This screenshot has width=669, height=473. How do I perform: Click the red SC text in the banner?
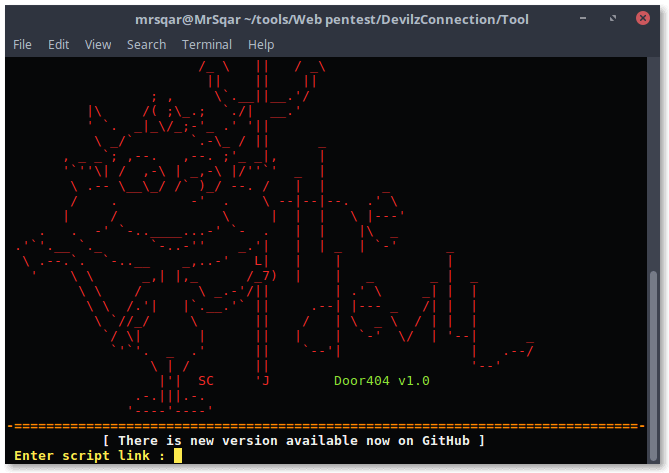[206, 380]
